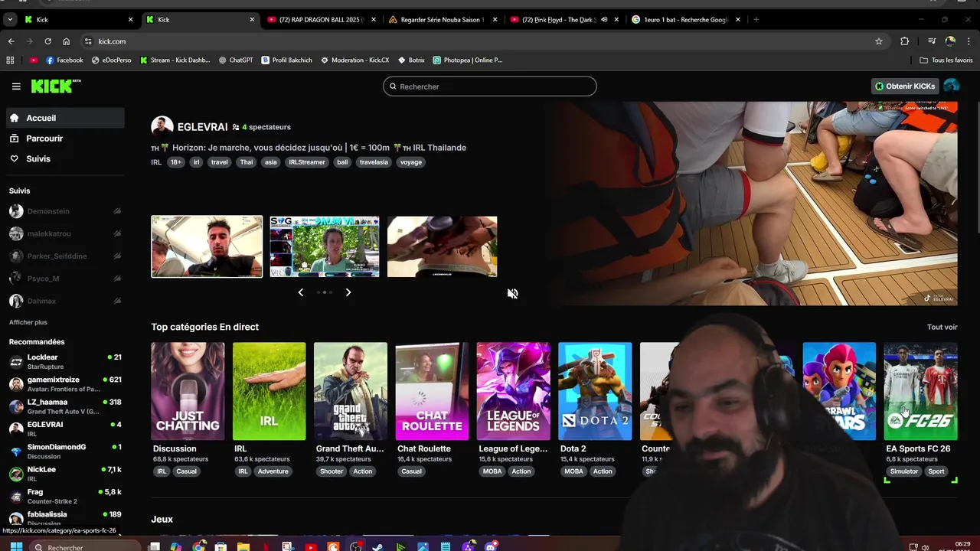Open the Dota 2 category card
The width and height of the screenshot is (980, 551).
[x=595, y=391]
